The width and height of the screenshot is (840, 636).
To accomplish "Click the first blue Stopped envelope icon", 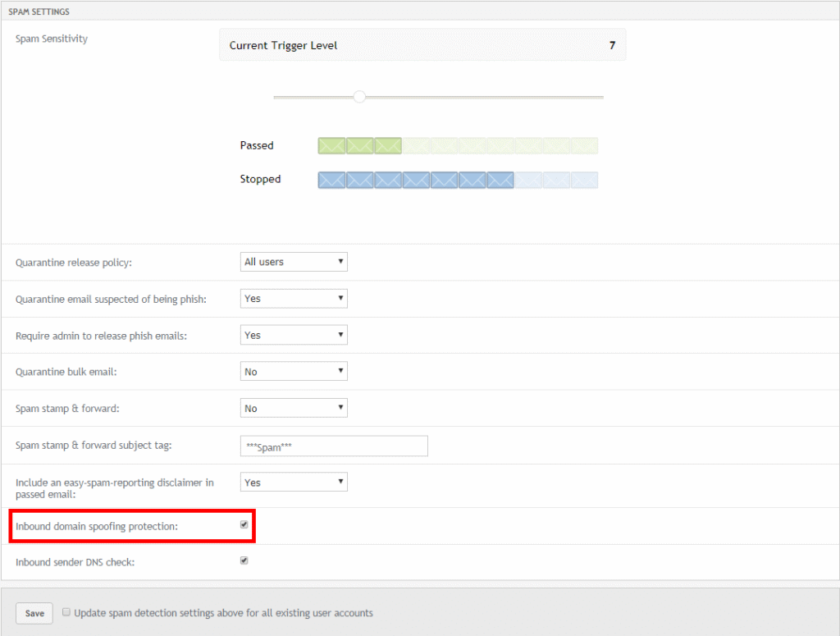I will coord(331,180).
